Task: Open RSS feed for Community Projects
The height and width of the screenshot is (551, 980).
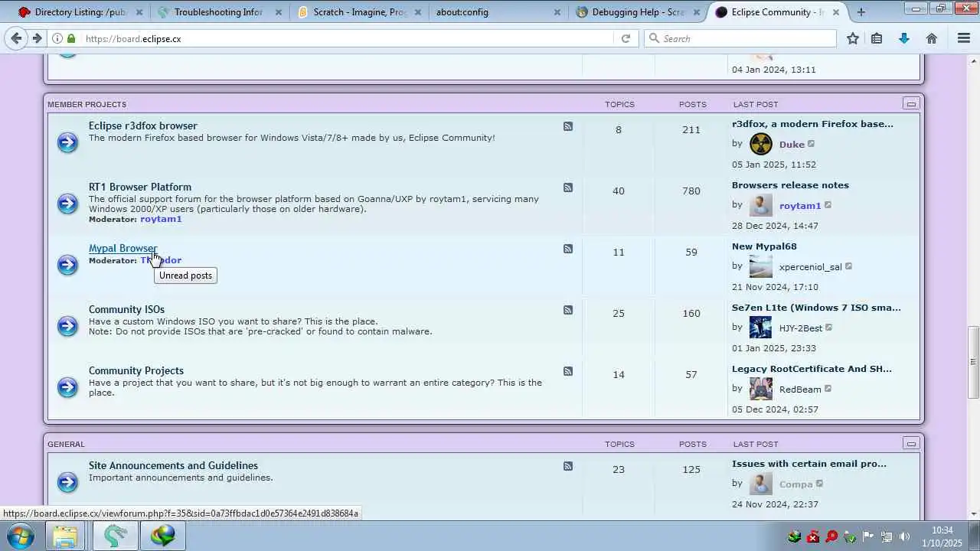Action: point(568,371)
